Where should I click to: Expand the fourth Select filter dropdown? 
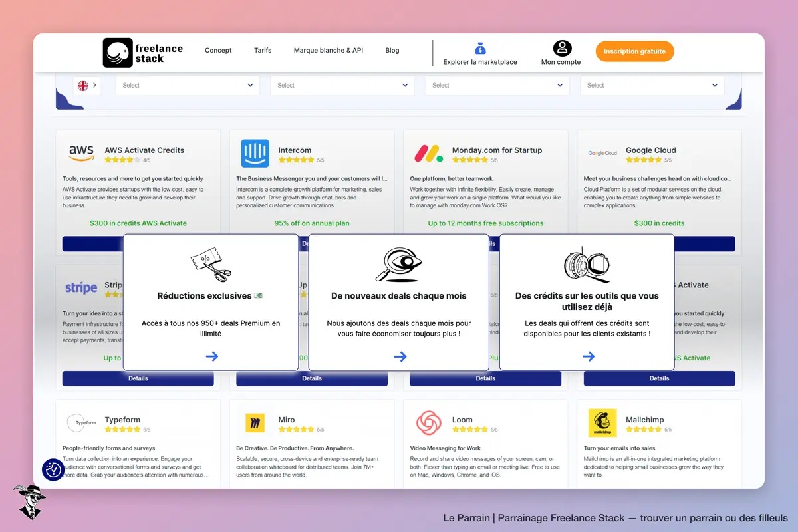coord(652,85)
